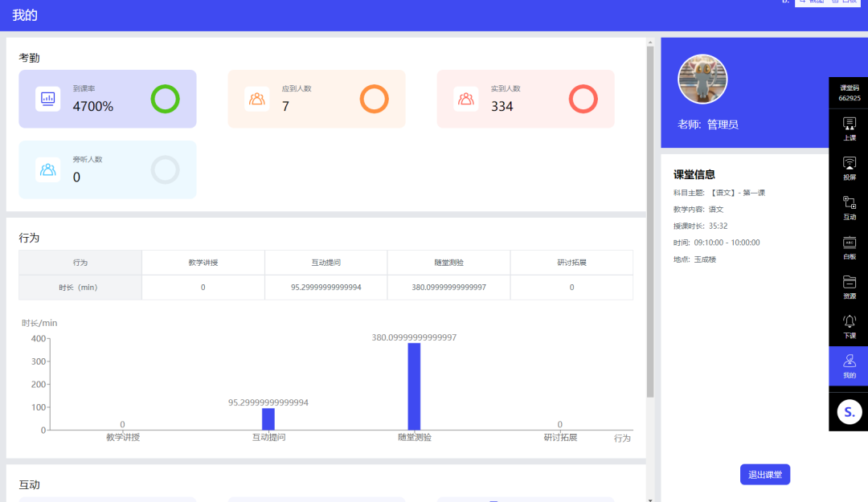The width and height of the screenshot is (868, 502).
Task: Click the 投屏 screen cast icon
Action: [x=849, y=167]
